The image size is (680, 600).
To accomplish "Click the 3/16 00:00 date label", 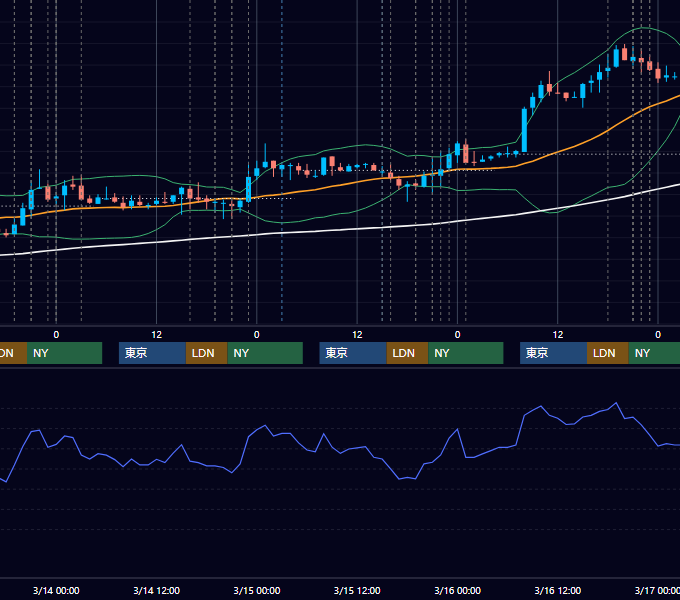I will (x=458, y=590).
